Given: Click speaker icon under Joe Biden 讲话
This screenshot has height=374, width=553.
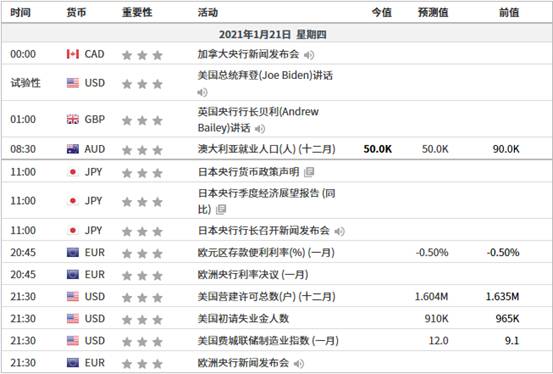Looking at the screenshot, I should click(x=202, y=92).
